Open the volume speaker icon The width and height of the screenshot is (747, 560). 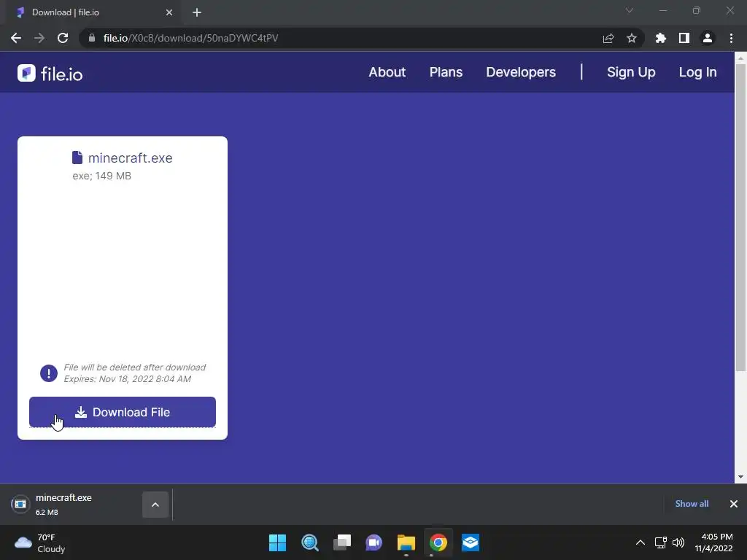[678, 542]
